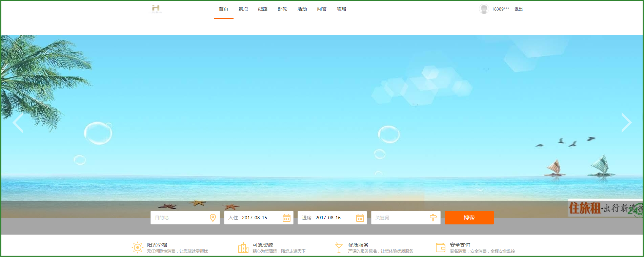Open the 邮轮 menu item
This screenshot has width=644, height=257.
tap(282, 9)
